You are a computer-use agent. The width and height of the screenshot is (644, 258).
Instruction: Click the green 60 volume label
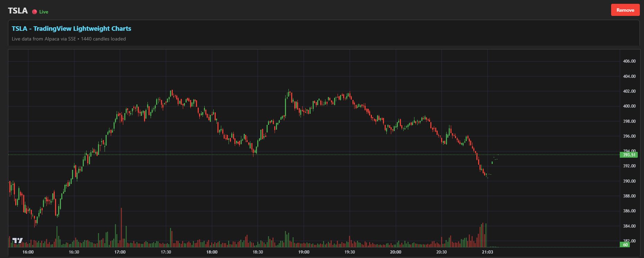[x=625, y=245]
